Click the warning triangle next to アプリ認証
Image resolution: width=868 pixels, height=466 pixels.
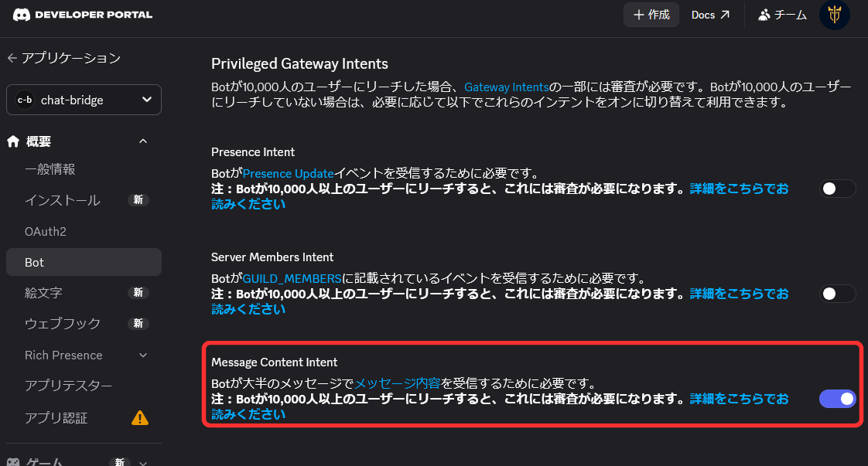pyautogui.click(x=140, y=418)
